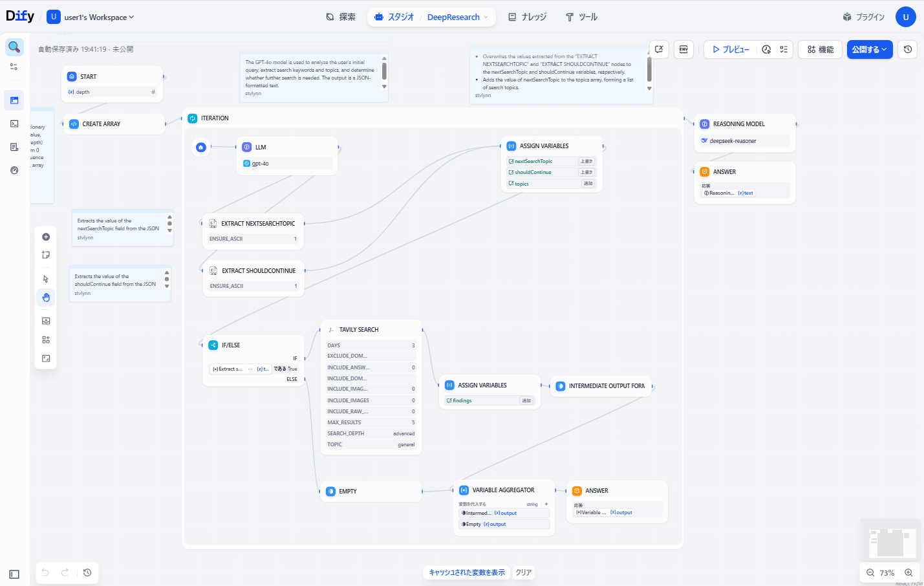Open version history clock icon at top right
Image resolution: width=924 pixels, height=586 pixels.
(x=908, y=49)
